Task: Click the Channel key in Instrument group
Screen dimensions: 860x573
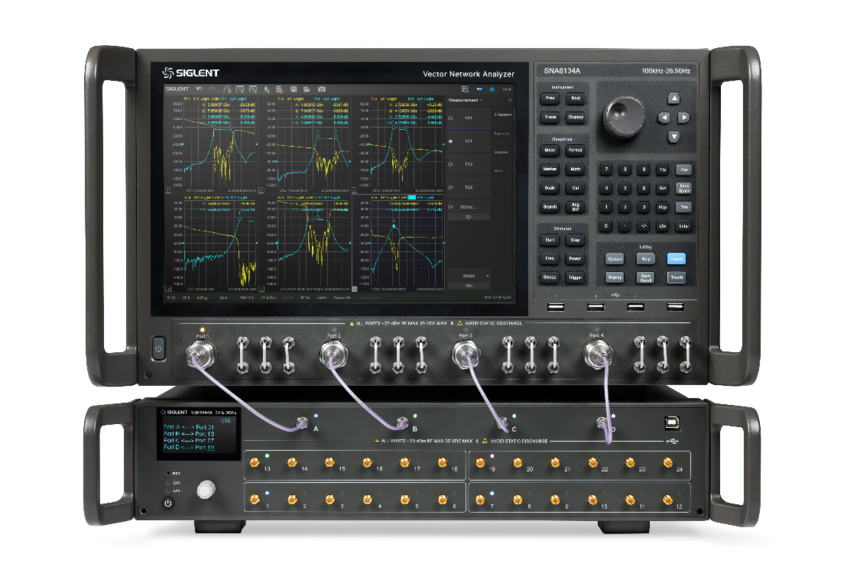Action: point(575,117)
